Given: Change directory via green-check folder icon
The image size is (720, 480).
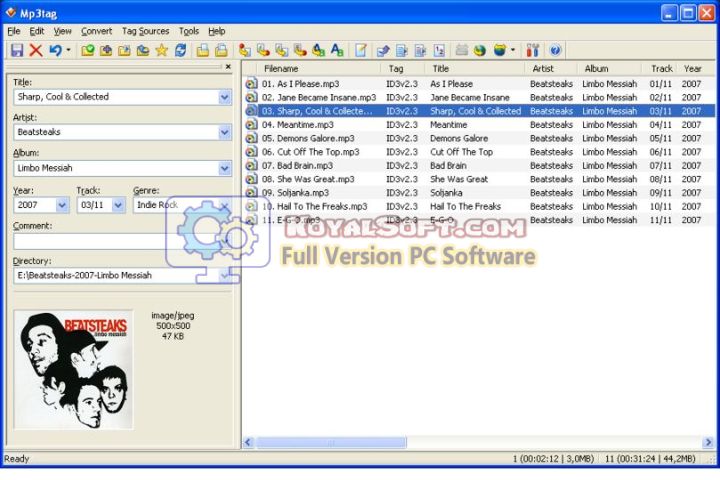Looking at the screenshot, I should pos(87,50).
